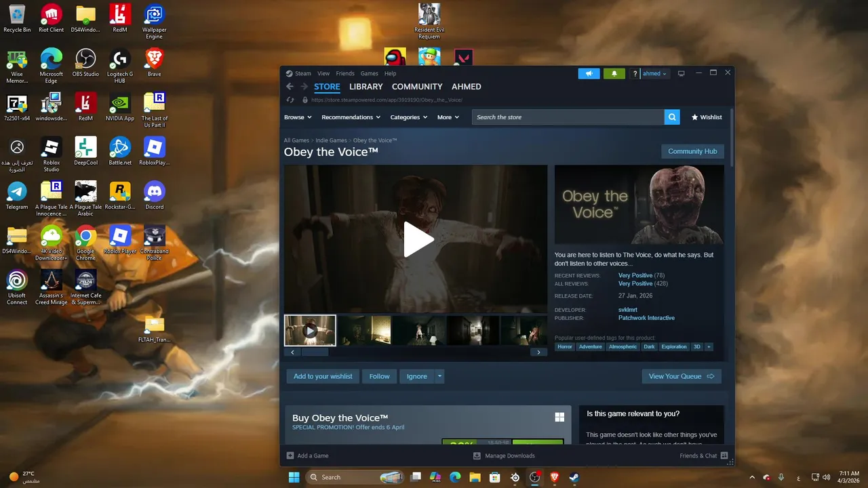Select Rockstar Games Launcher desktop icon
Screen dimensions: 868x488
(120, 196)
